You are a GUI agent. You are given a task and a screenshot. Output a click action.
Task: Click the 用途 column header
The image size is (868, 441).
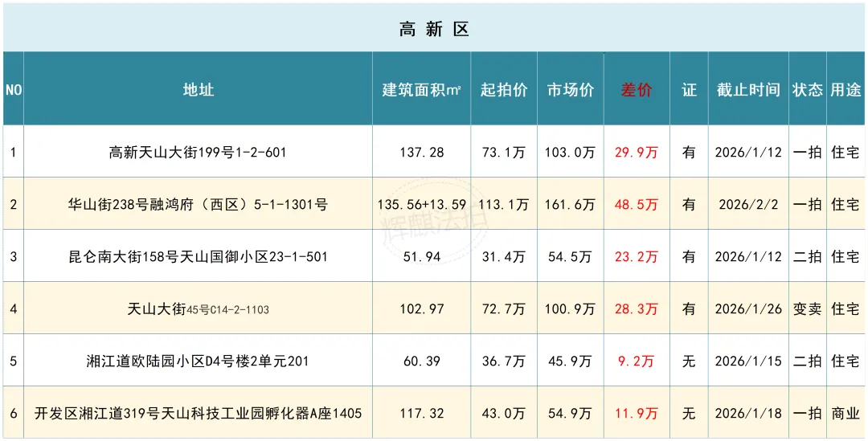click(x=846, y=90)
